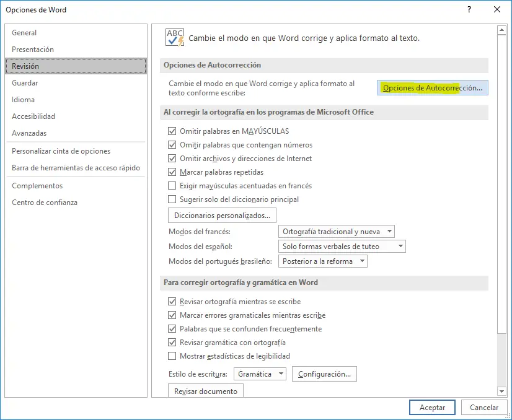Click the scrollbar up arrow
This screenshot has width=512, height=420.
[x=501, y=30]
